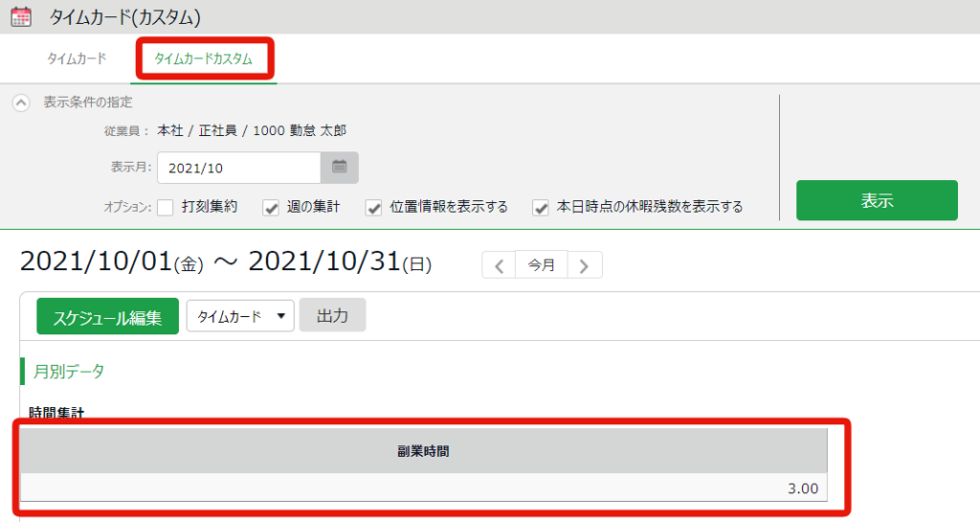The width and height of the screenshot is (980, 522).
Task: Click the 月別データ section heading
Action: 69,372
